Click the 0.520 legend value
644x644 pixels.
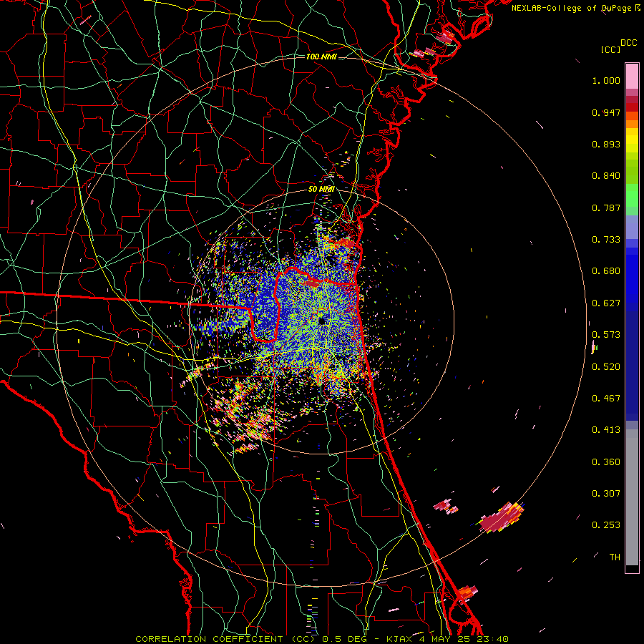(606, 367)
